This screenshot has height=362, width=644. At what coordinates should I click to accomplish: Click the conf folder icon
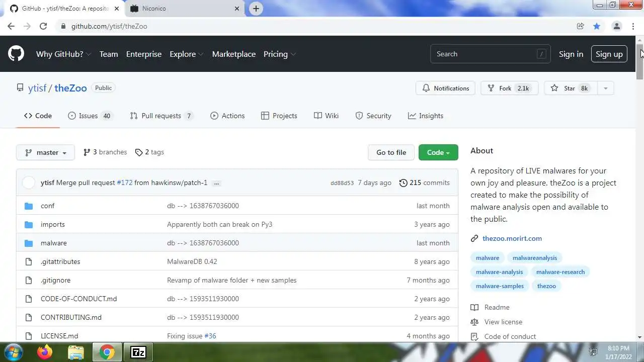pyautogui.click(x=29, y=206)
